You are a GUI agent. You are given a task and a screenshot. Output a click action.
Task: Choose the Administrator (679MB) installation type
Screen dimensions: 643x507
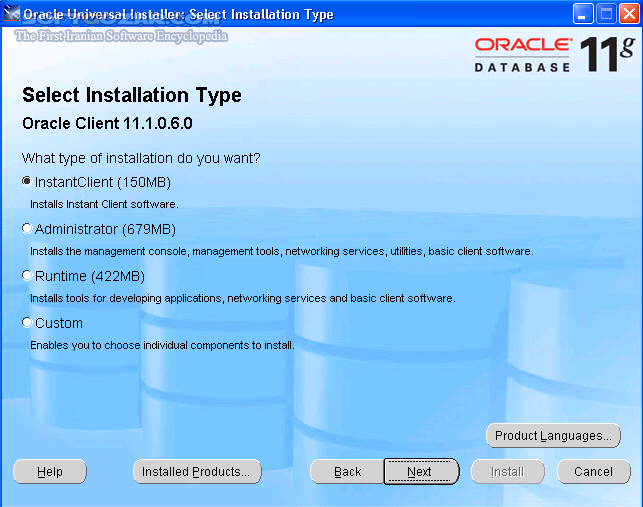tap(27, 228)
